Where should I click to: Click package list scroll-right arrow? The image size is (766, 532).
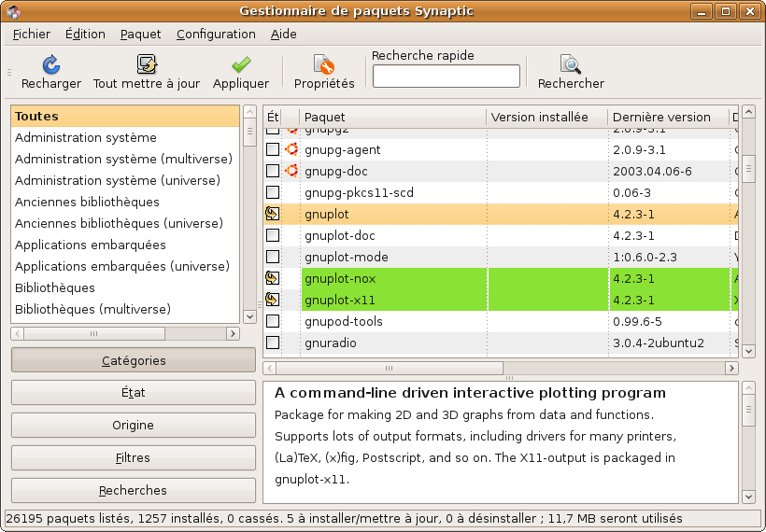coord(731,368)
